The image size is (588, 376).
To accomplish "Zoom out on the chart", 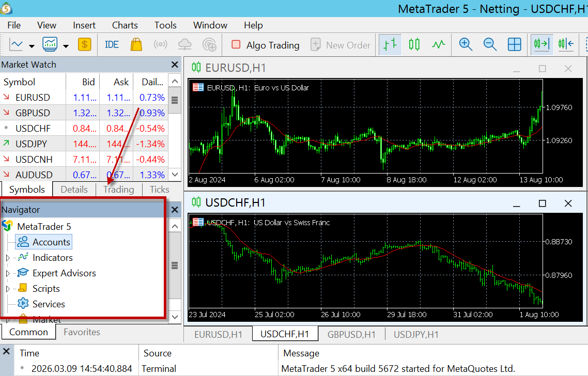I will tap(490, 45).
